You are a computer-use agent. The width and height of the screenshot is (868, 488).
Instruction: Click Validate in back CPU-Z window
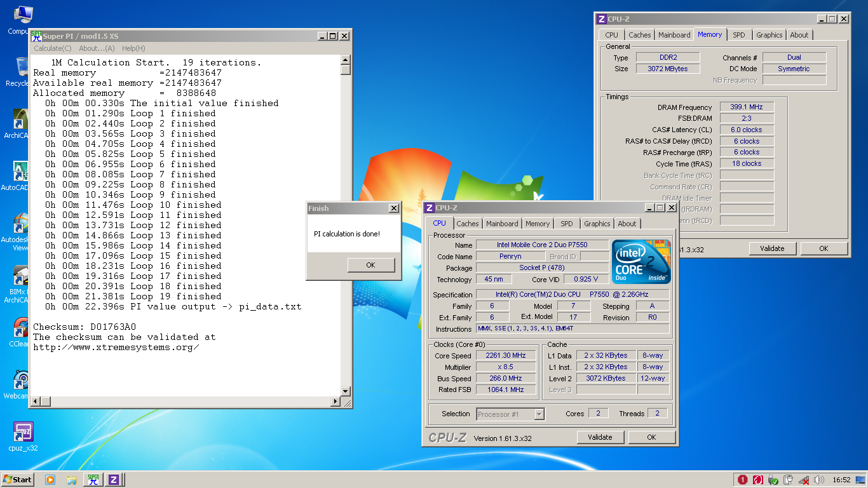[773, 248]
